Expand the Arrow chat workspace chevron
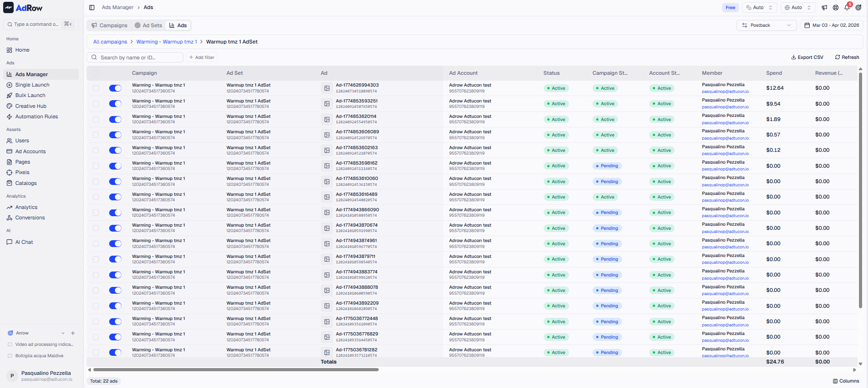Image resolution: width=868 pixels, height=388 pixels. pyautogui.click(x=63, y=333)
